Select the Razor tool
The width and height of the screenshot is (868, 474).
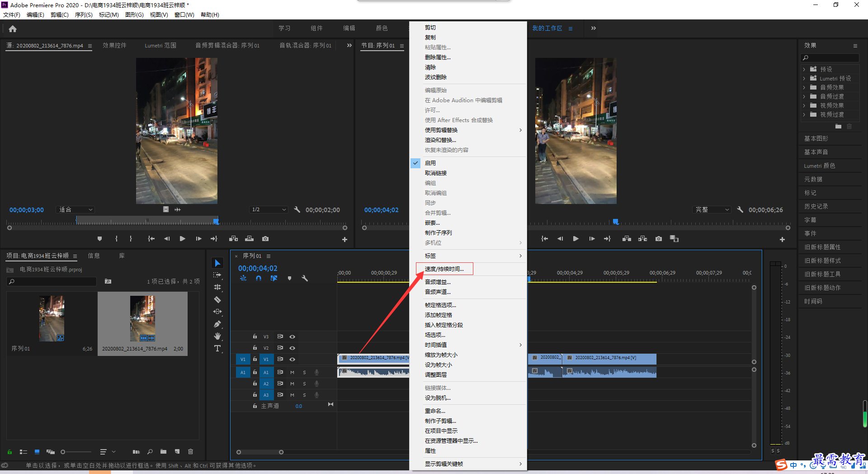[x=217, y=299]
